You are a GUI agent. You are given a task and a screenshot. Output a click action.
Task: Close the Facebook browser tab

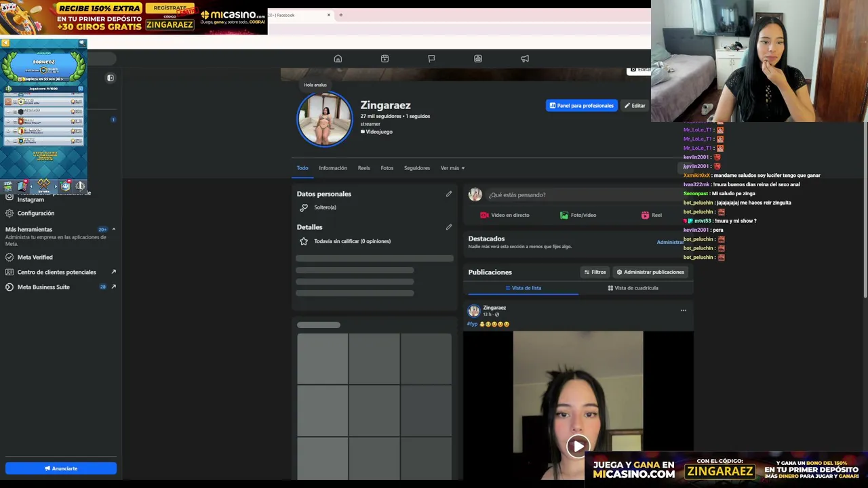pos(329,15)
